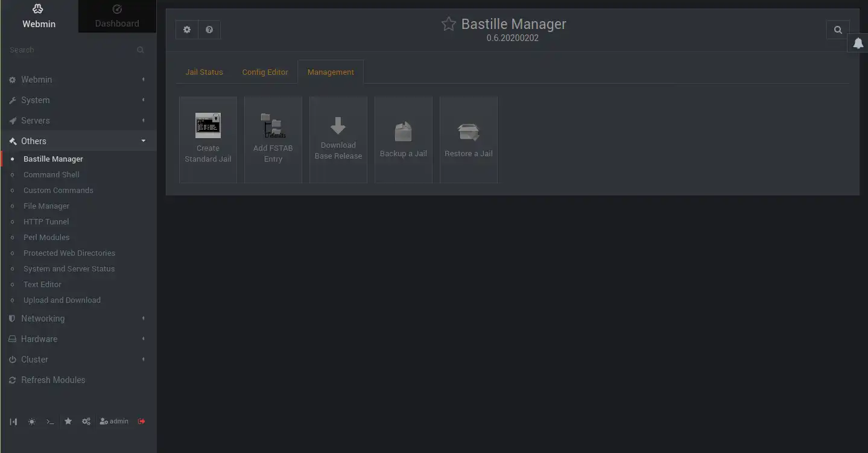The width and height of the screenshot is (868, 453).
Task: Open Perl Modules entry
Action: click(x=46, y=238)
